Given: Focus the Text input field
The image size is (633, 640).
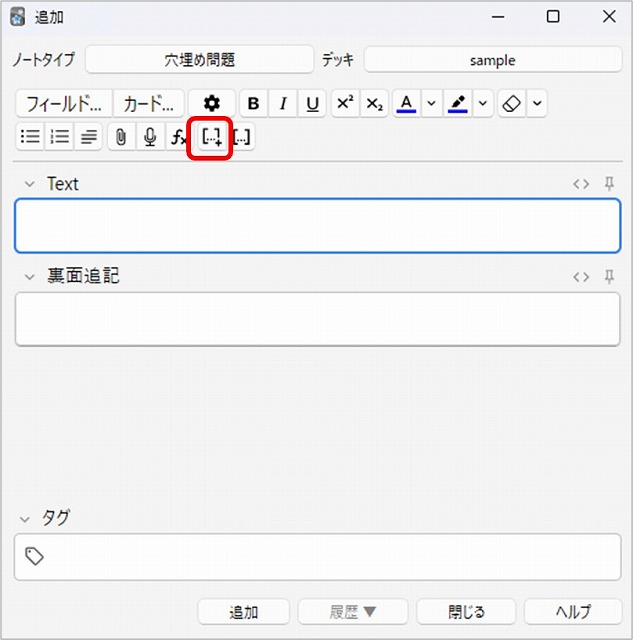Looking at the screenshot, I should 318,226.
